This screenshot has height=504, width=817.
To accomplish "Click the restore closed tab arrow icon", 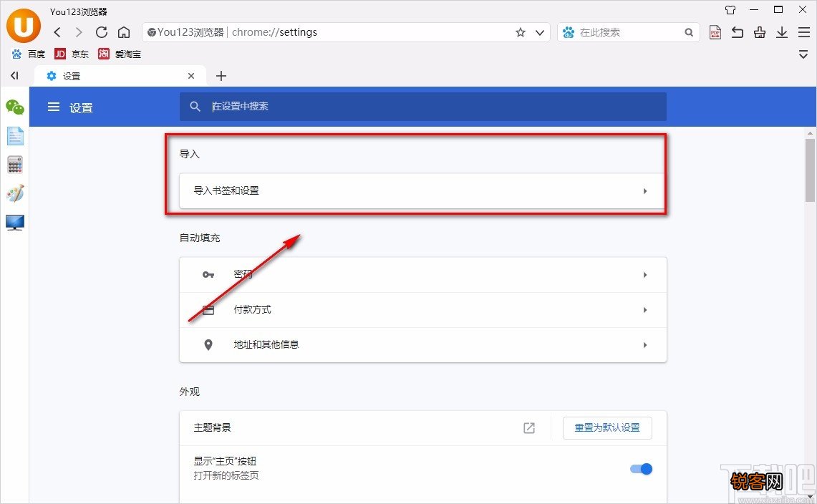I will pyautogui.click(x=738, y=32).
